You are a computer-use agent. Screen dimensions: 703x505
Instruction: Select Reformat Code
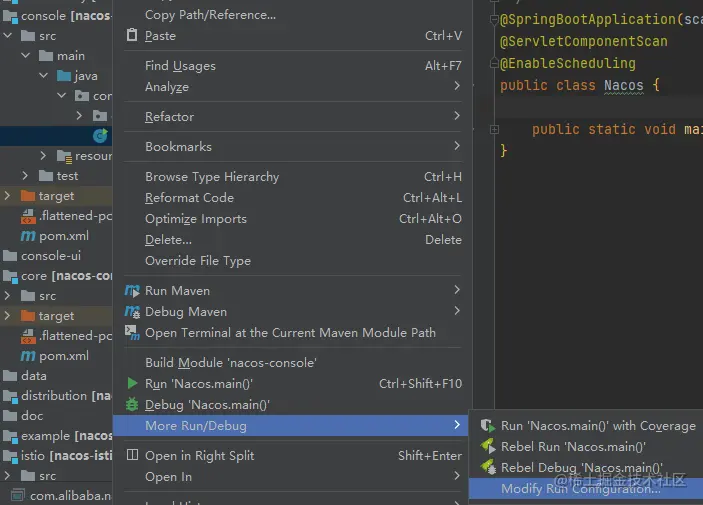(x=292, y=198)
